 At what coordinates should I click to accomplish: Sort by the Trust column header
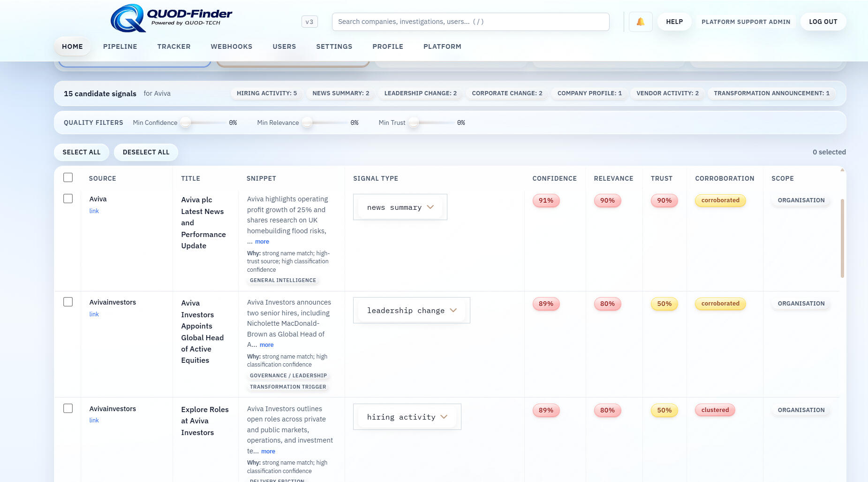[x=661, y=178]
